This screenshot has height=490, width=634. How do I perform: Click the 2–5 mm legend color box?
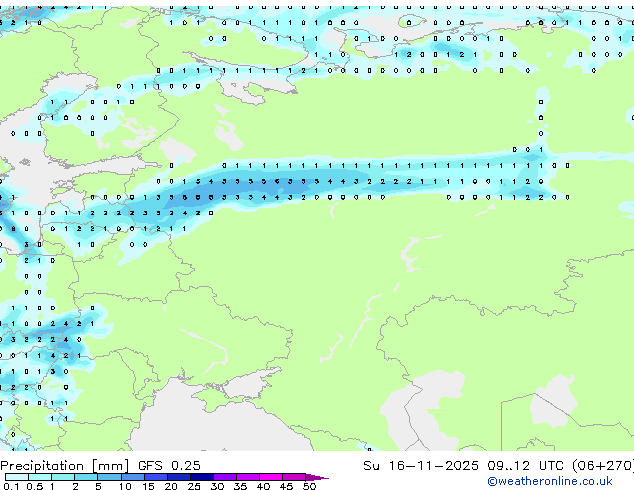click(x=86, y=477)
